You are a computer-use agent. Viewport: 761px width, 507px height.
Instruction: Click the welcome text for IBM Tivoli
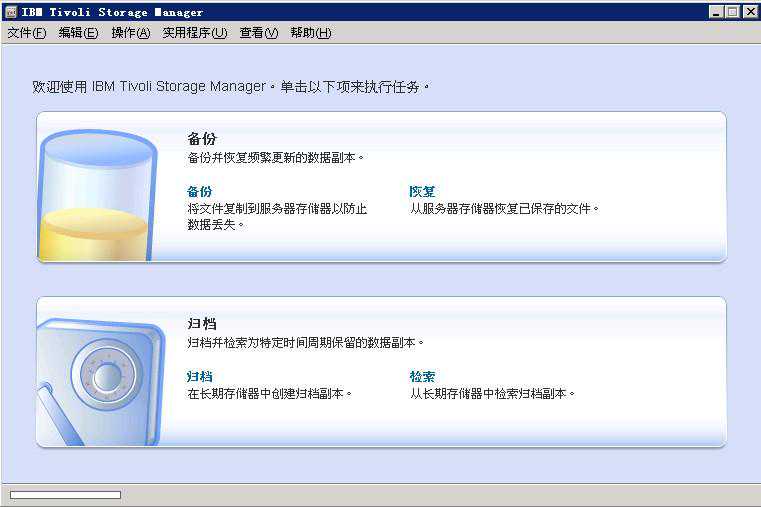tap(231, 87)
